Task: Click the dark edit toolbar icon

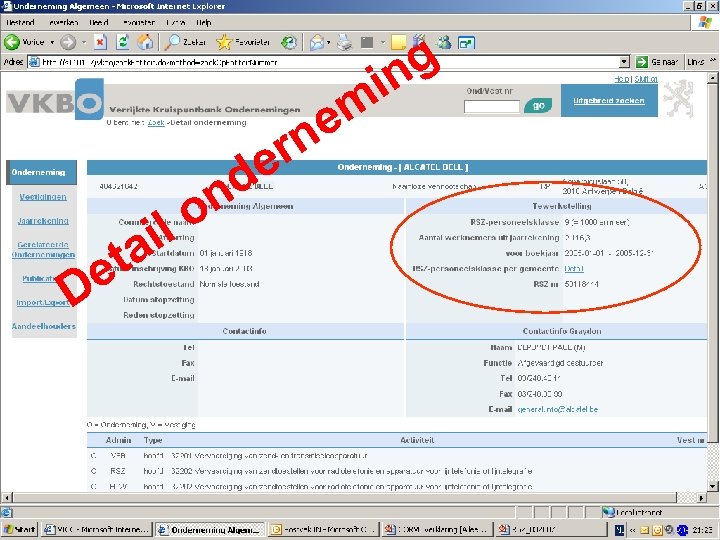Action: point(366,43)
